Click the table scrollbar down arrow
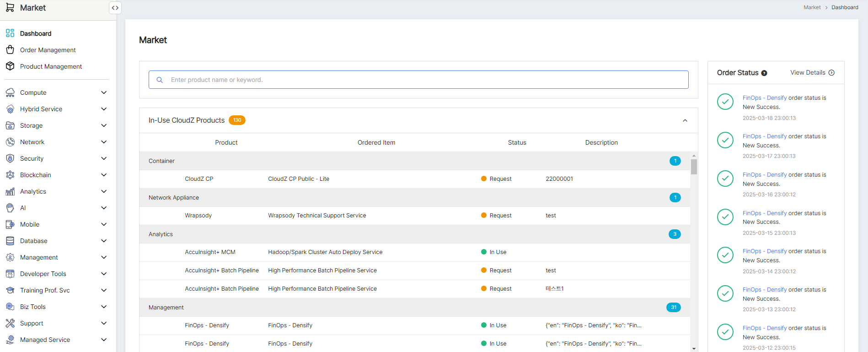This screenshot has height=352, width=868. pos(694,349)
